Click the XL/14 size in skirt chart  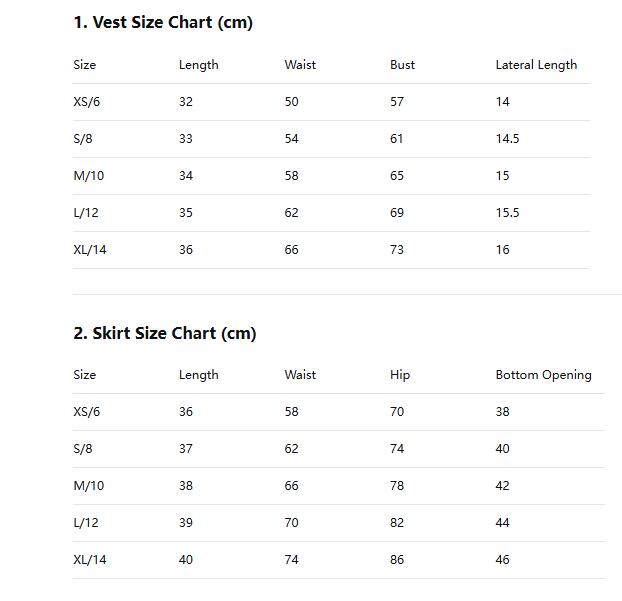pyautogui.click(x=90, y=560)
